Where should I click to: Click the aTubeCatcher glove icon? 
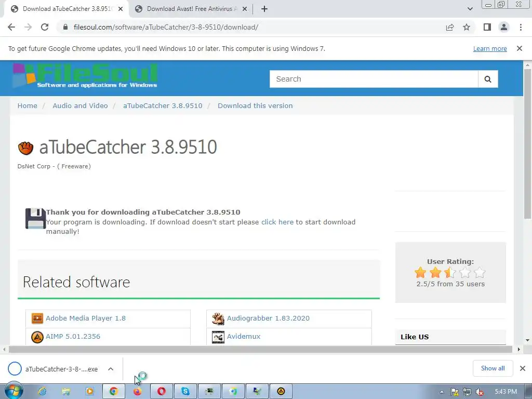coord(25,148)
